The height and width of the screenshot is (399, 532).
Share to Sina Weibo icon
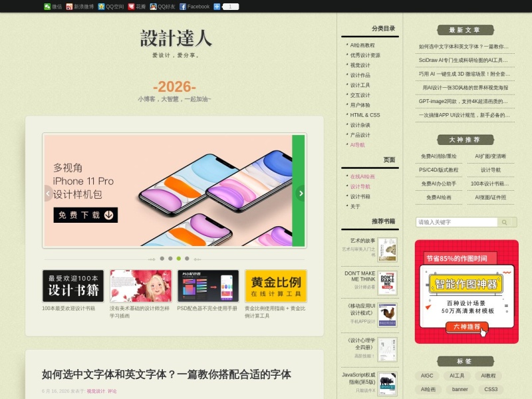pyautogui.click(x=69, y=7)
